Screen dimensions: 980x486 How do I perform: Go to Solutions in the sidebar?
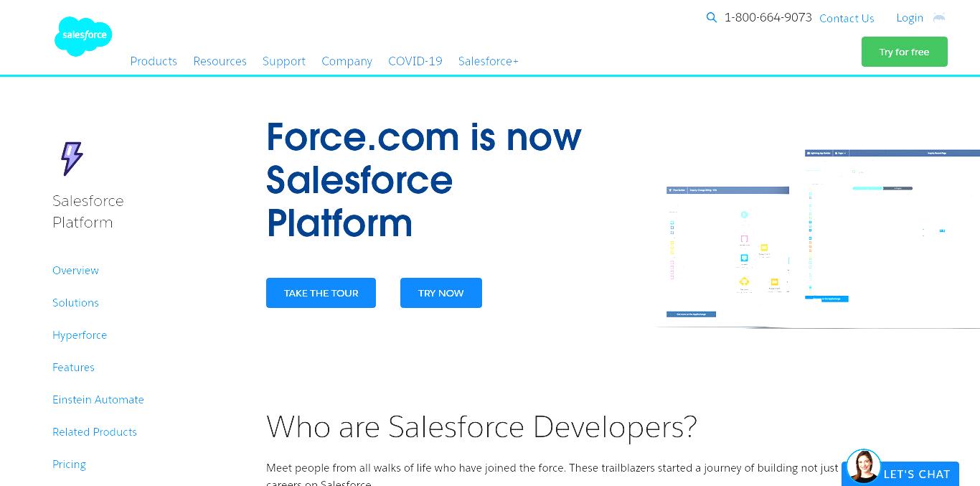point(75,302)
